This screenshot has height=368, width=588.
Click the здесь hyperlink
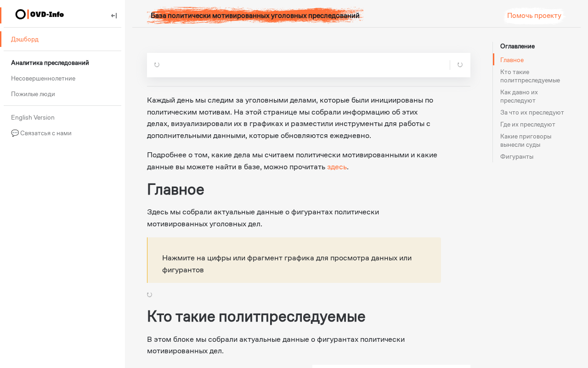click(x=337, y=167)
